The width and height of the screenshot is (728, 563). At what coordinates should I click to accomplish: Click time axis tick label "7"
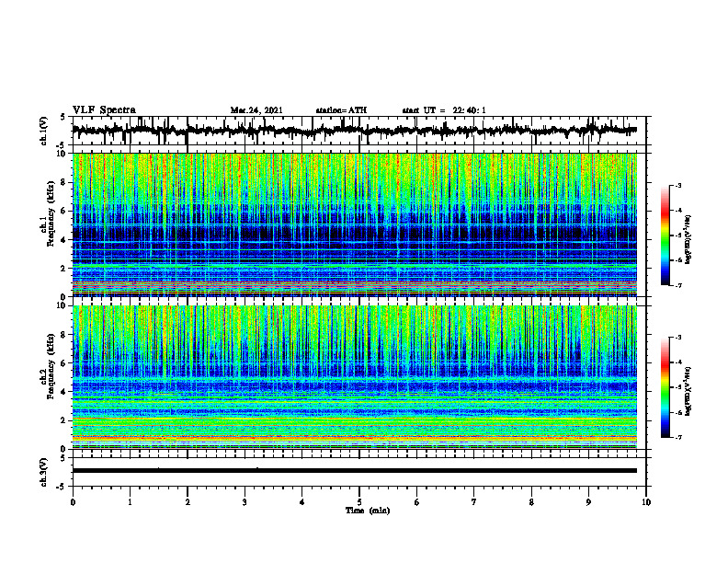pyautogui.click(x=474, y=502)
